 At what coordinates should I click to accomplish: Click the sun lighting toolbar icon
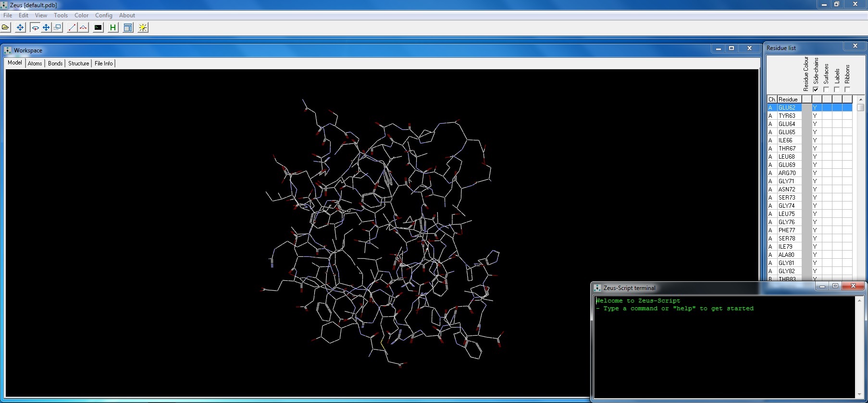tap(143, 27)
